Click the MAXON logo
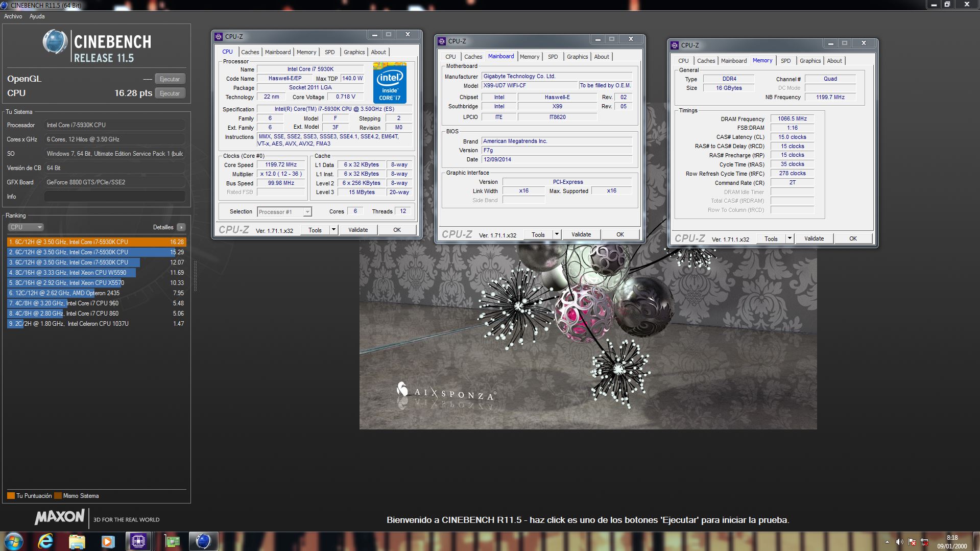Screen dimensions: 980x551 click(60, 517)
